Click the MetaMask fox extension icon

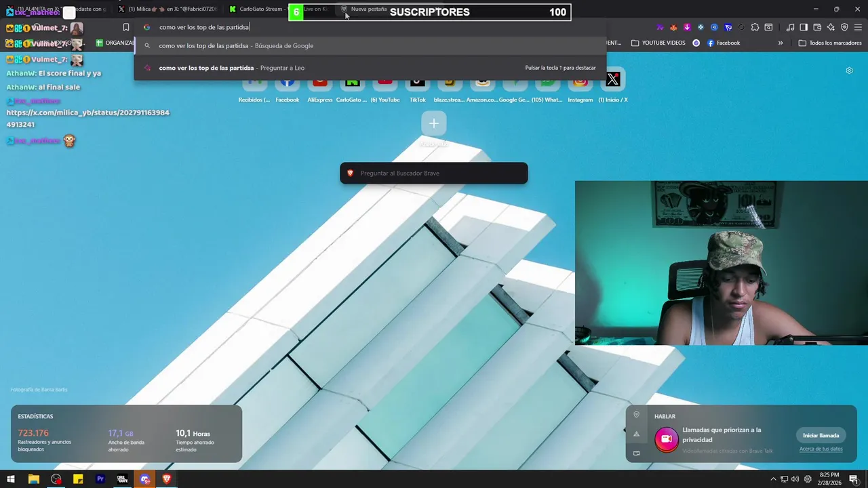pos(673,27)
